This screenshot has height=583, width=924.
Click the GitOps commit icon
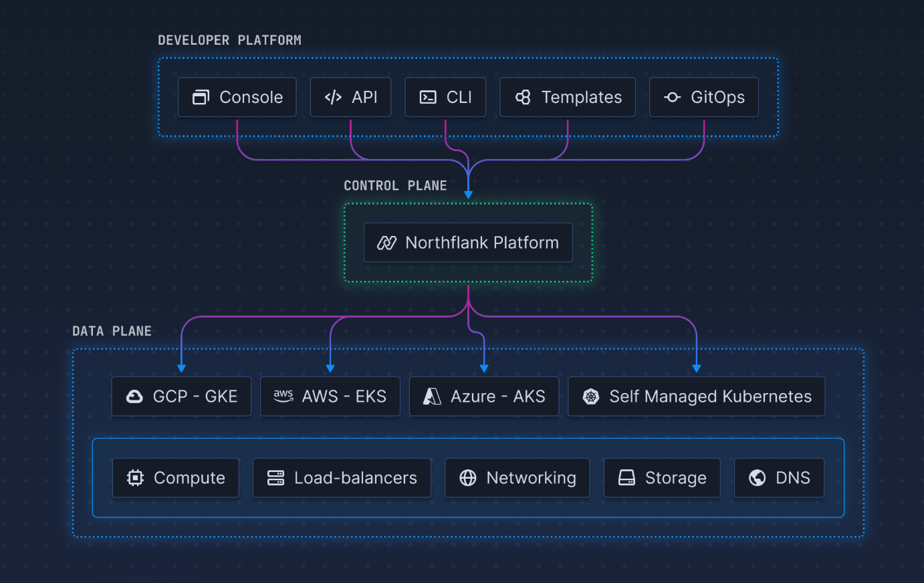coord(672,98)
